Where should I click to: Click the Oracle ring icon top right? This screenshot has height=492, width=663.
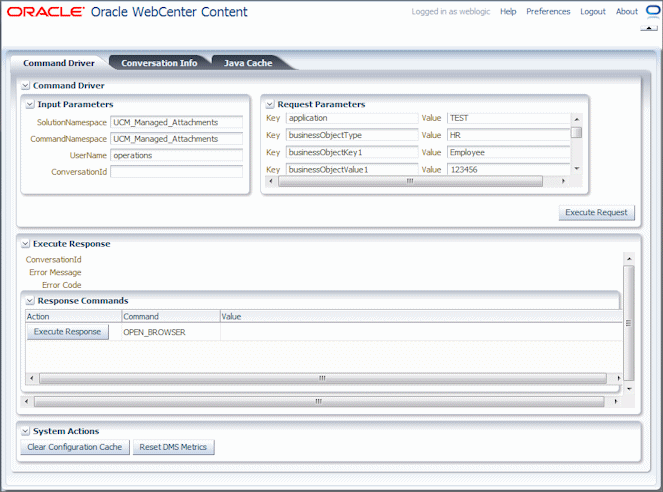coord(653,11)
